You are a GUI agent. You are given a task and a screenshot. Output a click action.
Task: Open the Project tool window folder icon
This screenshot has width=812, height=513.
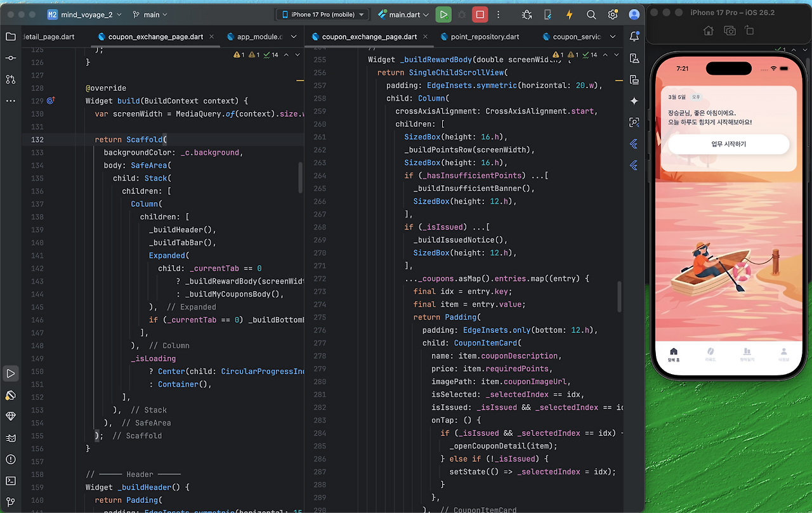(x=11, y=37)
